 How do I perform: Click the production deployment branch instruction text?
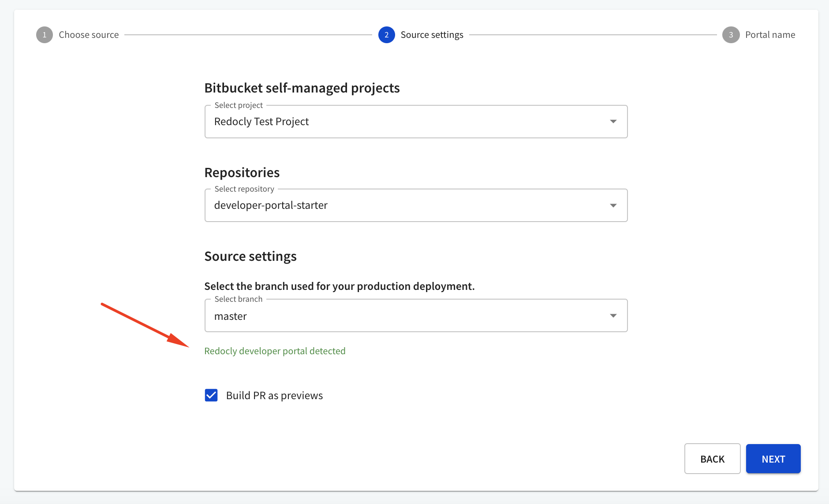point(340,286)
